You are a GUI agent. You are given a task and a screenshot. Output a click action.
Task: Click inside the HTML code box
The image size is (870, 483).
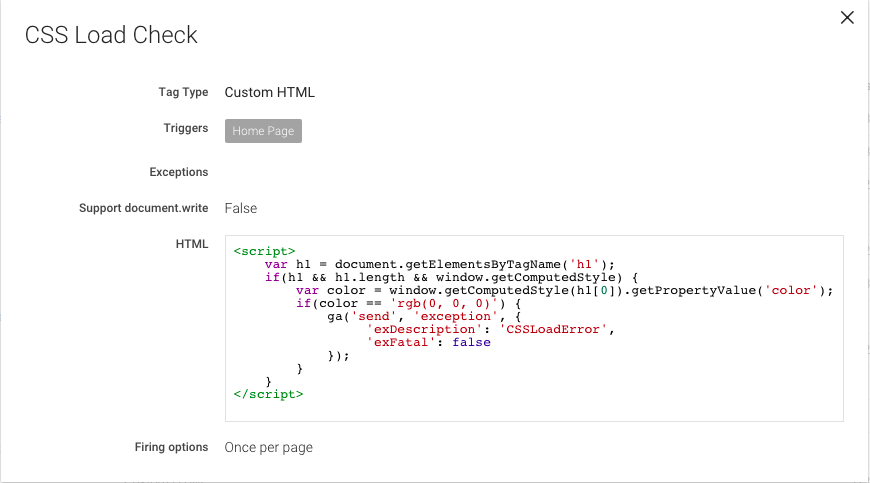[534, 328]
